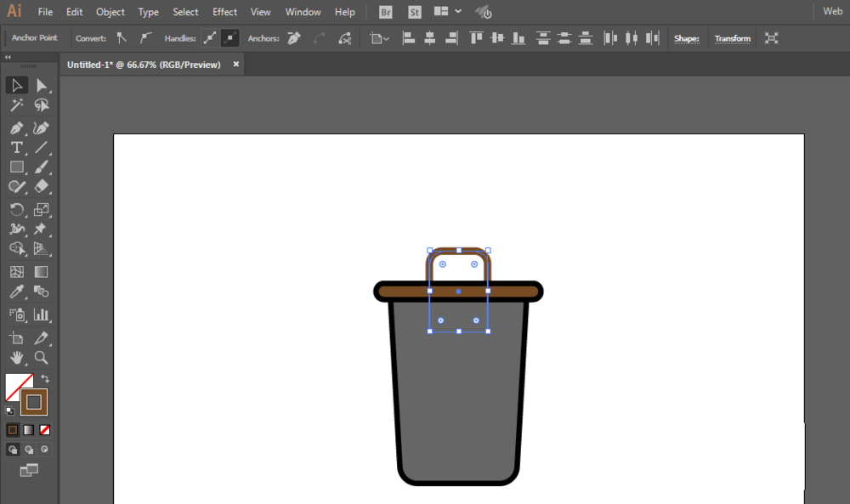
Task: Click the Shape link in control bar
Action: 686,38
